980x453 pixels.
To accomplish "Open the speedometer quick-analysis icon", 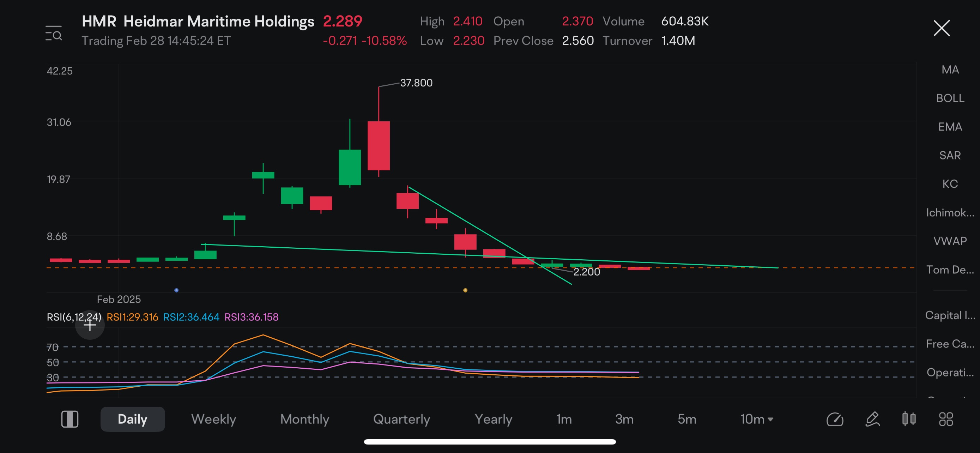I will [835, 419].
